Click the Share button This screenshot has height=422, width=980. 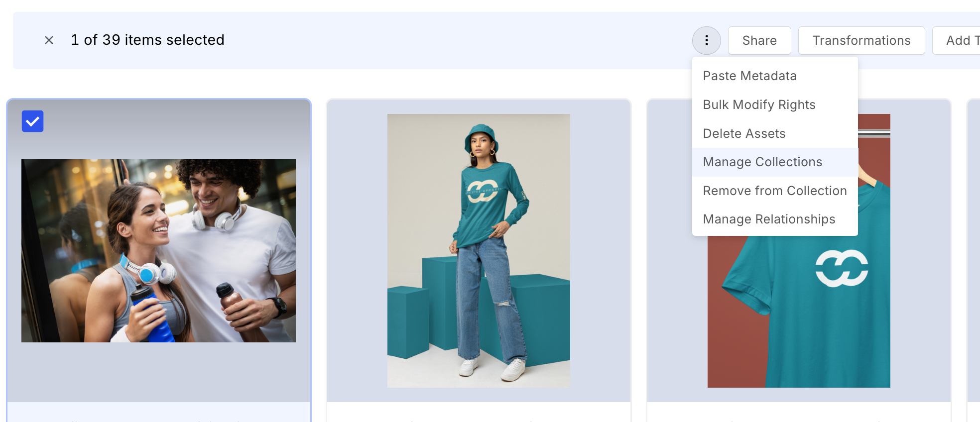tap(759, 40)
